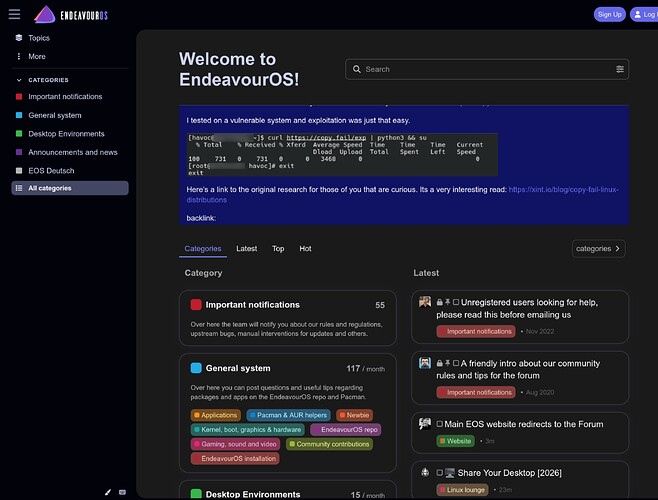Screen dimensions: 658x500
Task: Click the red Important notifications sidebar swatch
Action: pyautogui.click(x=19, y=97)
